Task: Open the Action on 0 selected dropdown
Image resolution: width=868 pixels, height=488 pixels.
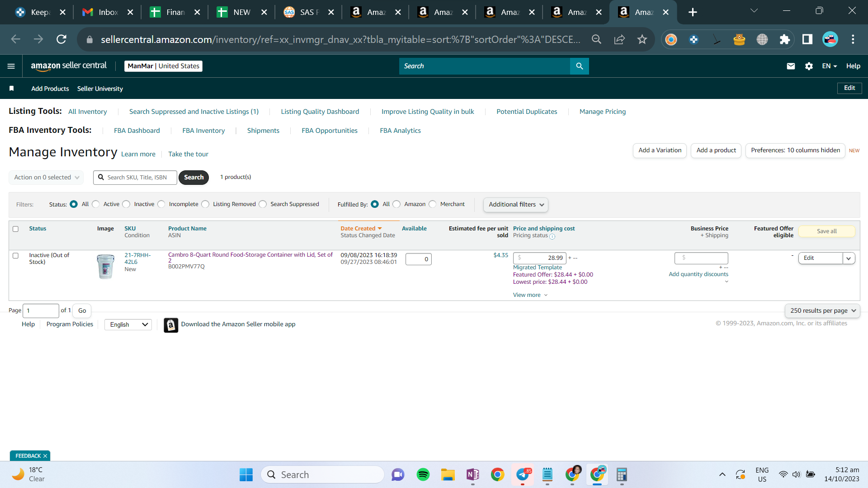Action: (47, 178)
